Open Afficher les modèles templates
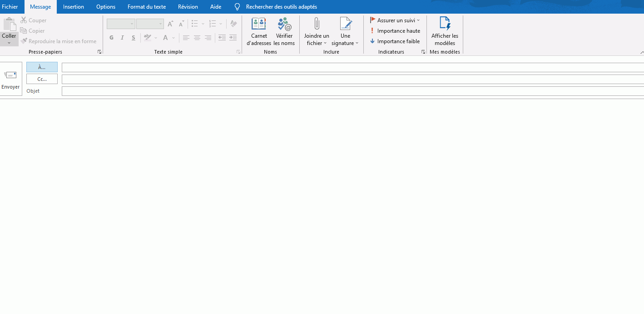This screenshot has width=644, height=314. 445,32
